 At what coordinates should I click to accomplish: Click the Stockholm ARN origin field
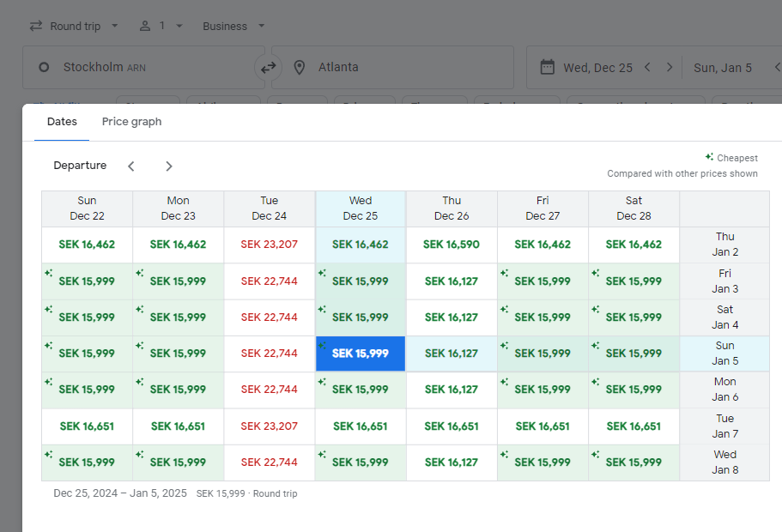(137, 68)
